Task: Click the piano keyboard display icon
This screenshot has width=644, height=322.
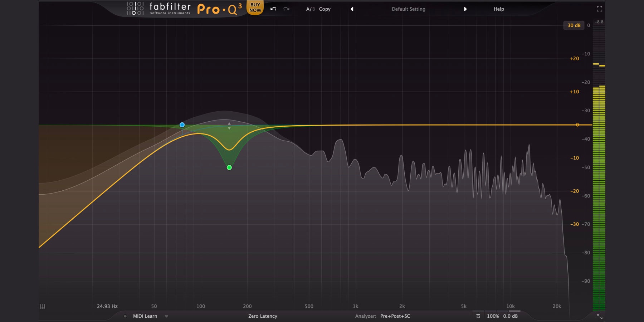Action: 42,306
